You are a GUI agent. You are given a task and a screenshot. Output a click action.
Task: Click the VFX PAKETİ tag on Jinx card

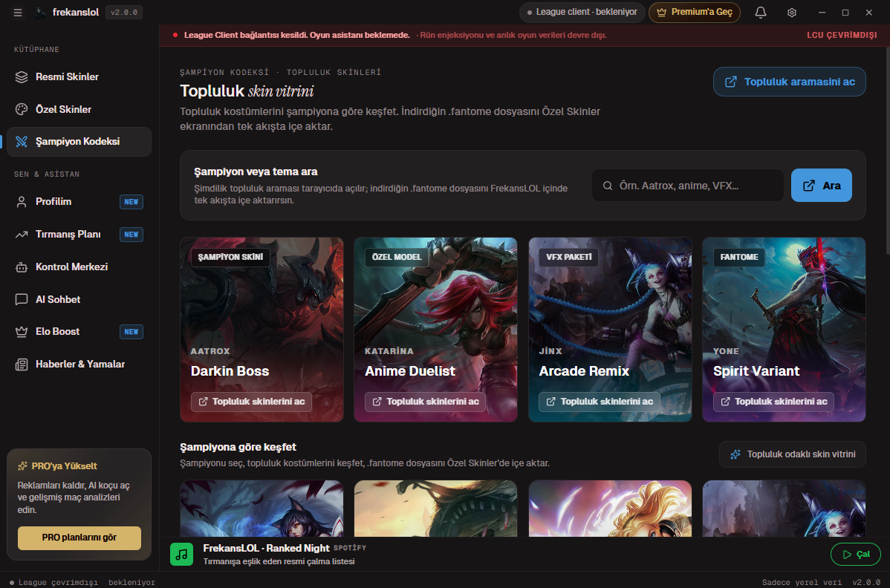pos(569,257)
